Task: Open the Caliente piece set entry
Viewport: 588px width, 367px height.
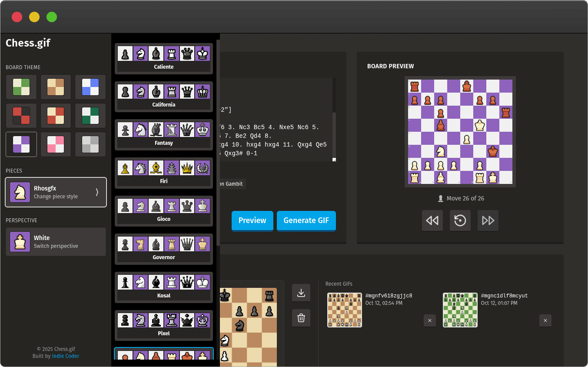Action: click(164, 58)
